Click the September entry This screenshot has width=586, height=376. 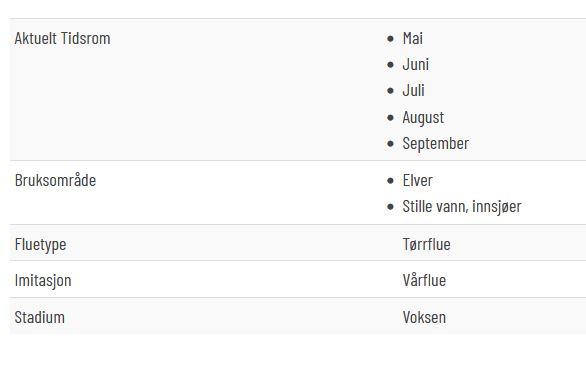[x=435, y=144]
